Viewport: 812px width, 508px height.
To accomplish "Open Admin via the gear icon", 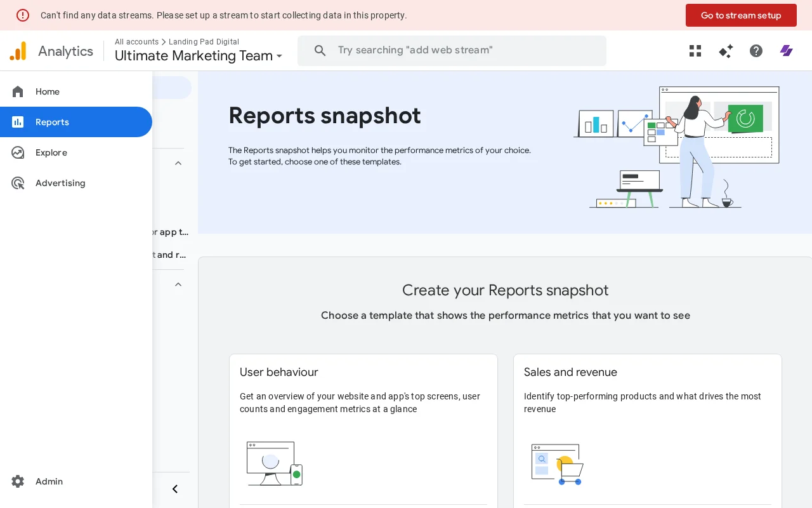I will pos(18,481).
